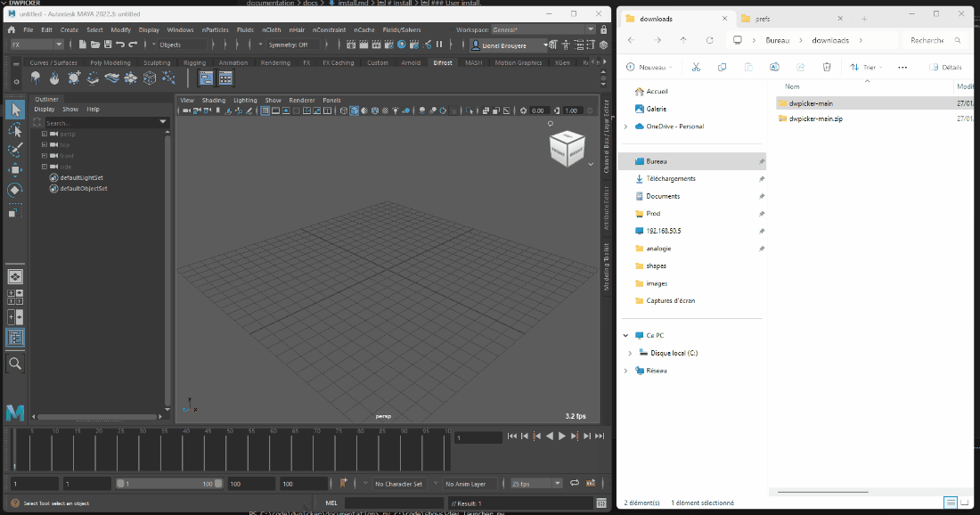Open the Bifrost Graph Editor shelf icon

(x=207, y=78)
